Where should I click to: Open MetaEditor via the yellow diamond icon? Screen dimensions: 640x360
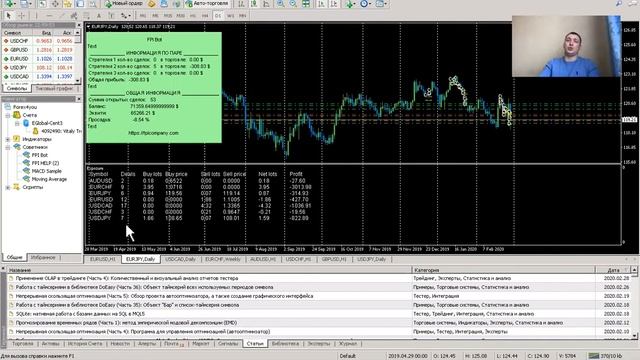(x=151, y=4)
